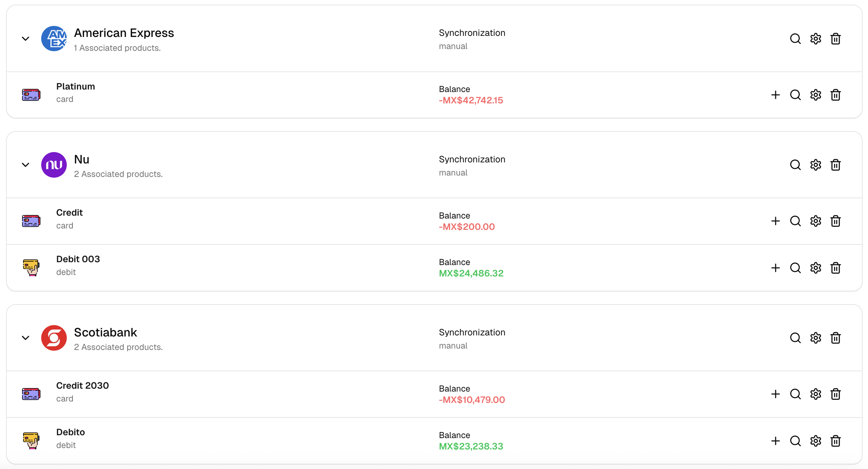
Task: Collapse the Nu account group
Action: 26,165
